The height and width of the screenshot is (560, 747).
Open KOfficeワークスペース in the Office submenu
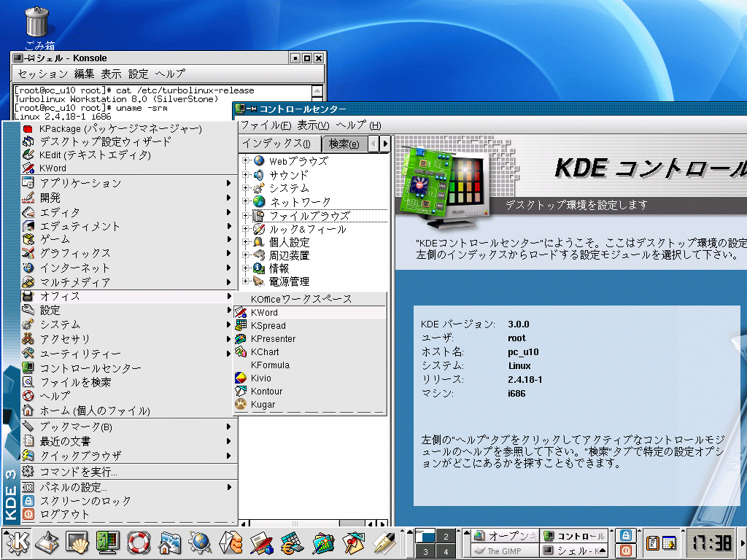pyautogui.click(x=309, y=299)
